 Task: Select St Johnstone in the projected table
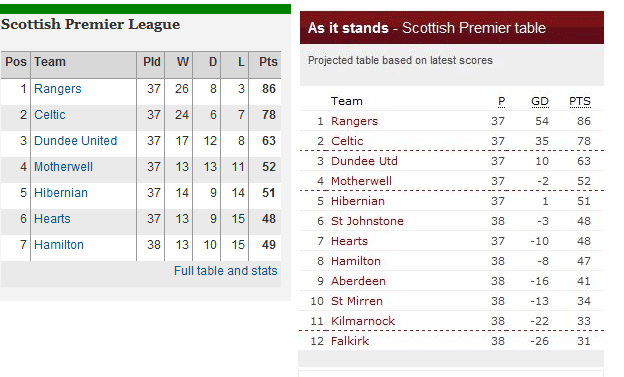tap(367, 221)
